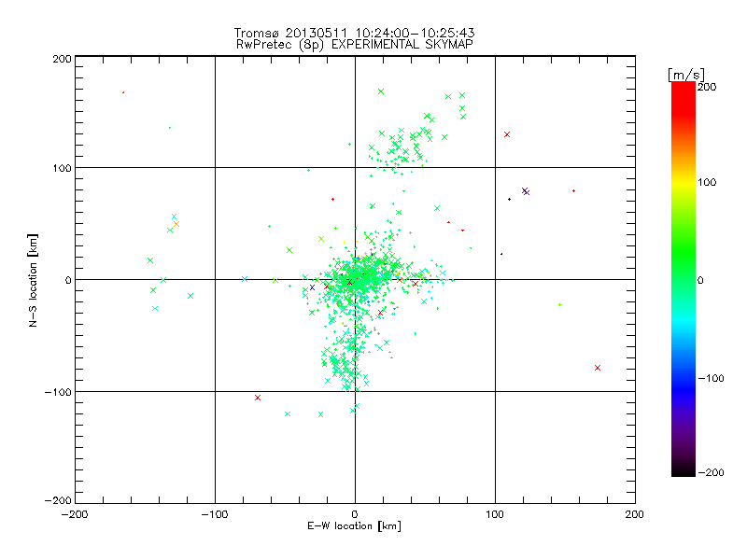Click the x-axis "-200" tick label
The height and width of the screenshot is (560, 747).
[75, 514]
